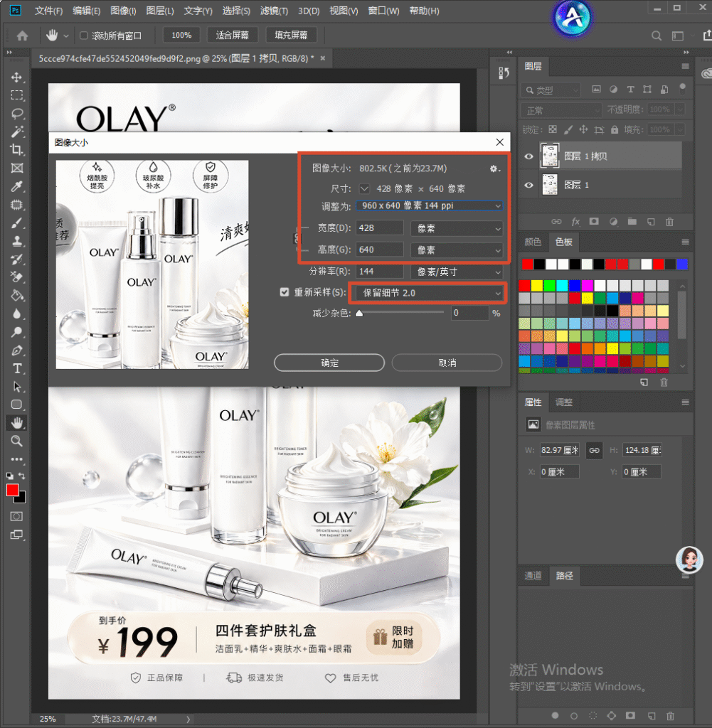Pick the foreground red color swatch

coord(13,491)
